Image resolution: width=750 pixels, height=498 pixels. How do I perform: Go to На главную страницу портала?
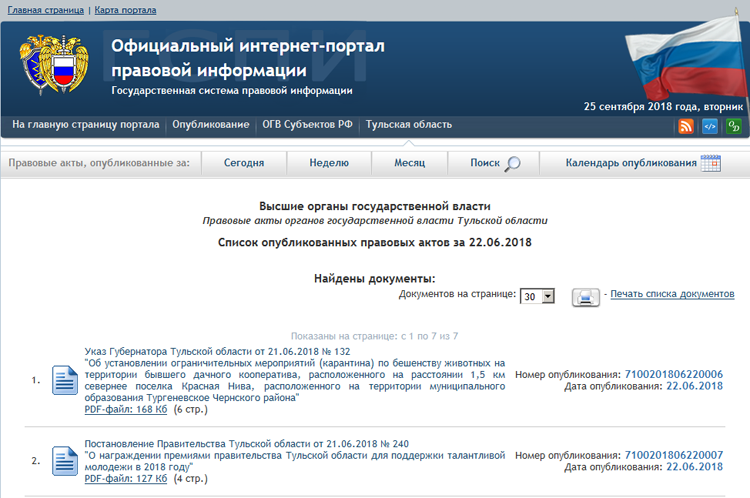coord(86,125)
